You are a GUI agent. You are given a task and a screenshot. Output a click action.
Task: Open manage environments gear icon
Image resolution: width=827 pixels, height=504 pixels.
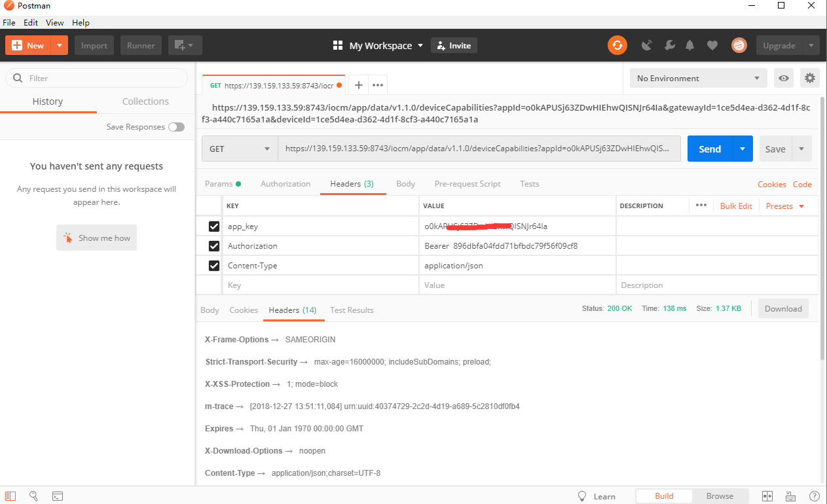point(810,78)
